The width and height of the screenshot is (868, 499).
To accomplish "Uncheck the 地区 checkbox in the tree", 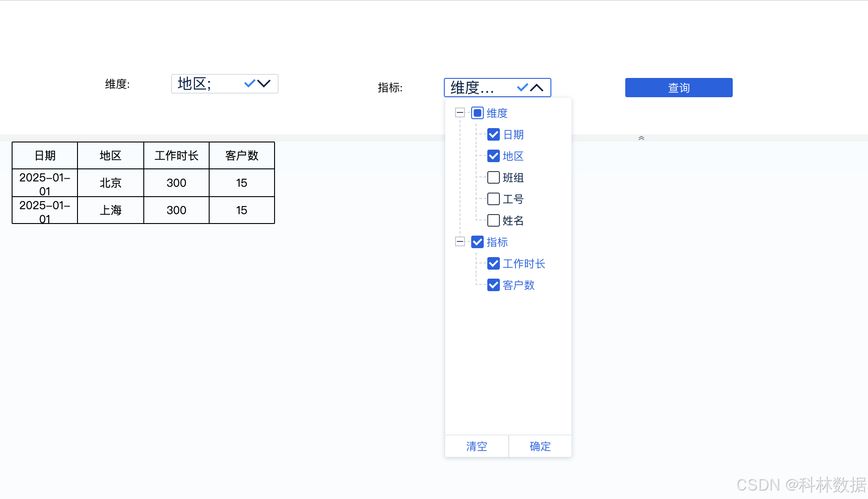I will 493,156.
